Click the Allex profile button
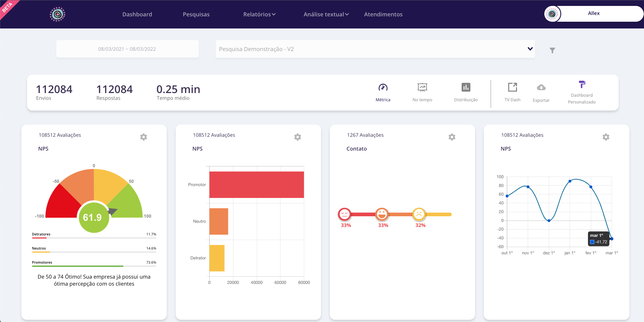The width and height of the screenshot is (644, 322). pos(594,13)
